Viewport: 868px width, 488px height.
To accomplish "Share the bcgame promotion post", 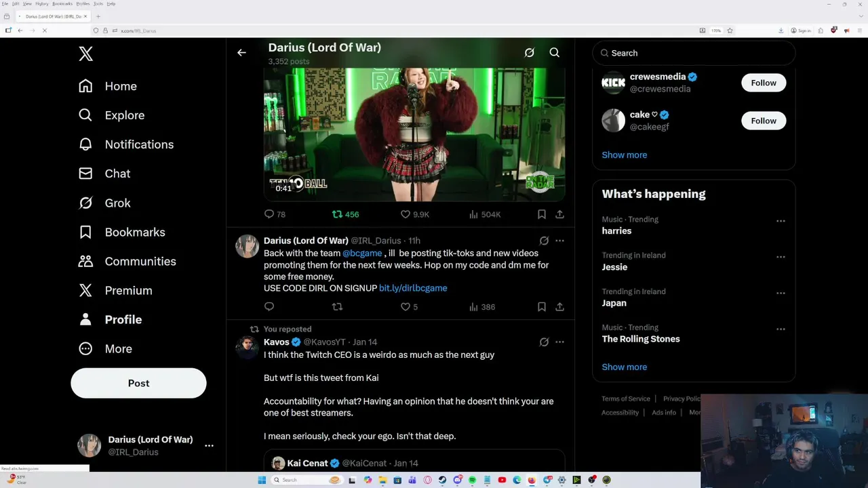I will (559, 307).
